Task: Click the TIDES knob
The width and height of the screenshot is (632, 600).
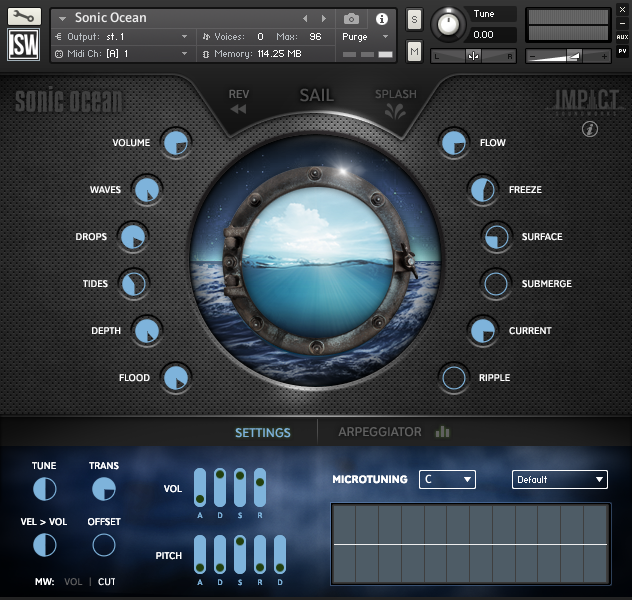Action: click(133, 284)
